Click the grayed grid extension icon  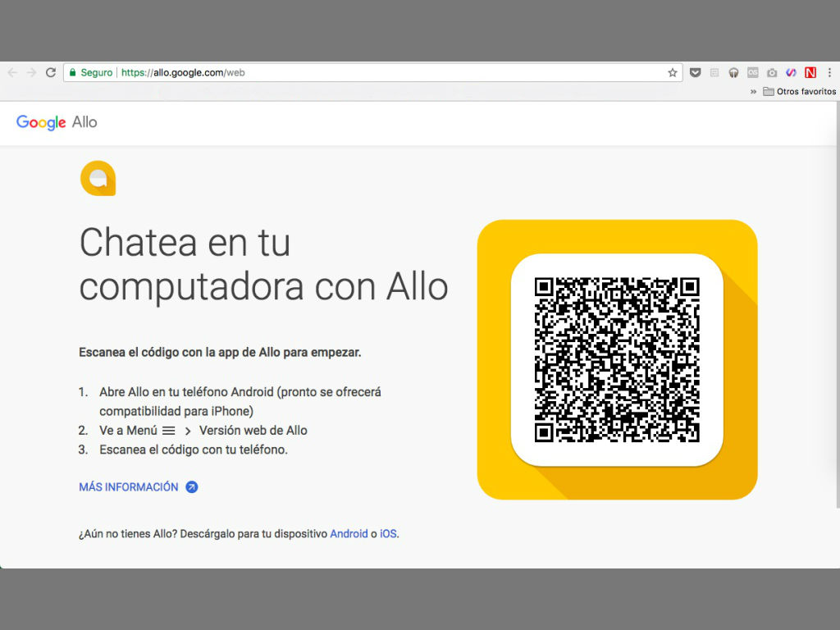tap(714, 72)
